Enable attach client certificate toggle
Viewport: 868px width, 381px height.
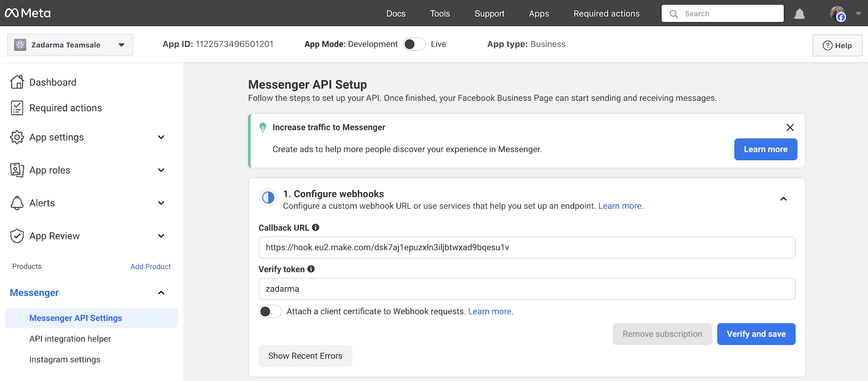click(270, 311)
